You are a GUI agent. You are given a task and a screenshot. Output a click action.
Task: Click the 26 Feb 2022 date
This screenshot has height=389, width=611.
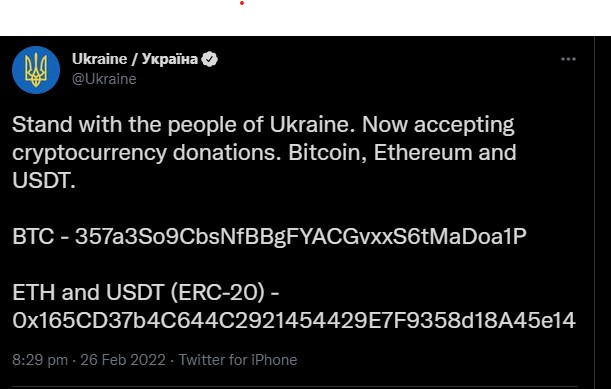pyautogui.click(x=123, y=360)
